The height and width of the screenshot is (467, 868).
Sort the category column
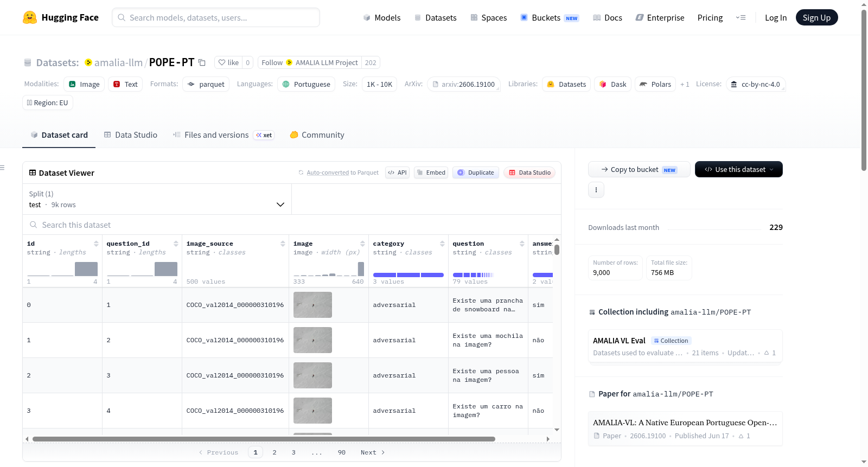tap(442, 244)
